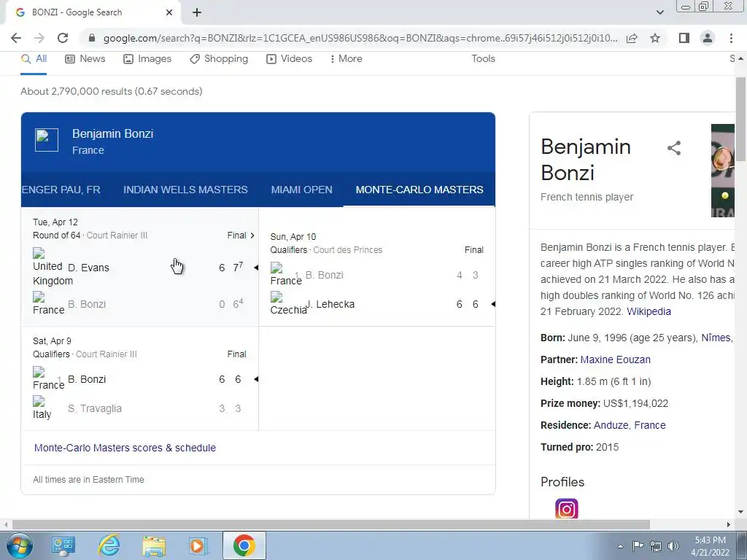Open the Instagram profile icon

(x=566, y=508)
